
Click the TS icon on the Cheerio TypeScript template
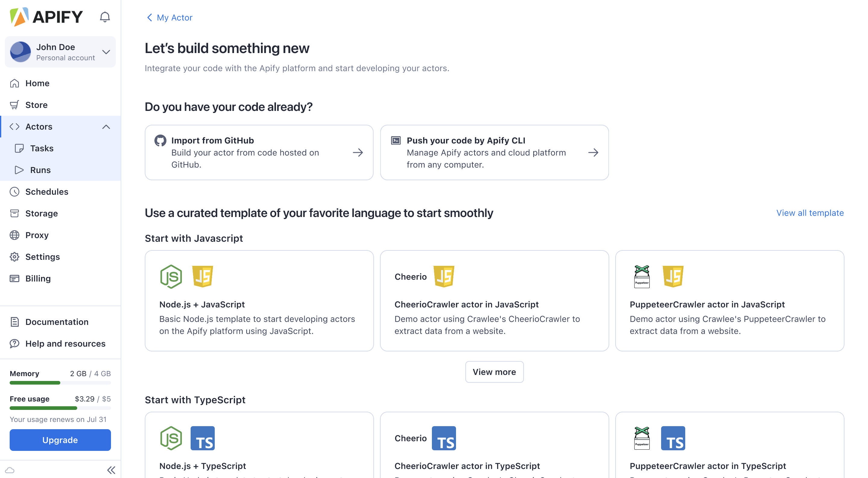click(444, 438)
